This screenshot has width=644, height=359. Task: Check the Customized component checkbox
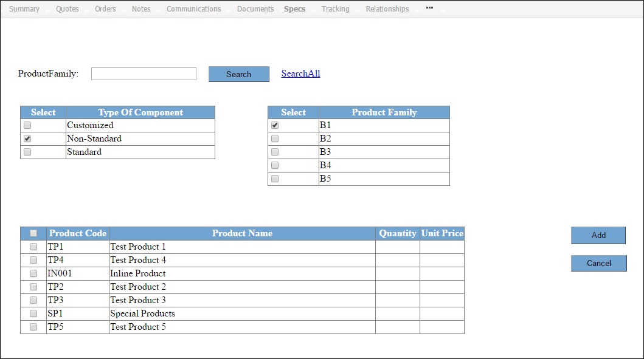click(x=27, y=125)
